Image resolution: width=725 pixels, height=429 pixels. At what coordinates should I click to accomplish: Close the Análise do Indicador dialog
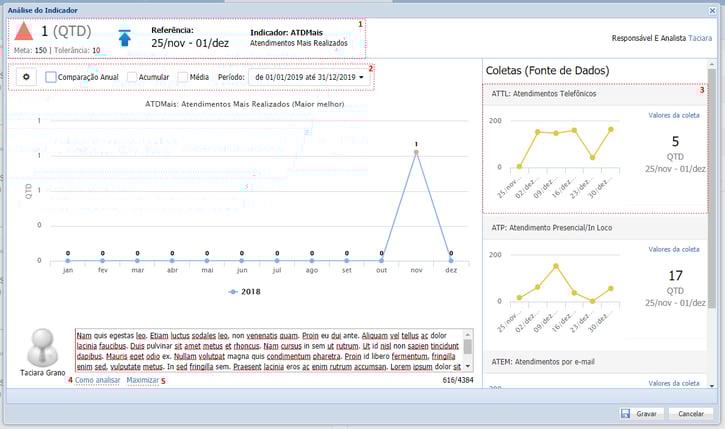713,10
